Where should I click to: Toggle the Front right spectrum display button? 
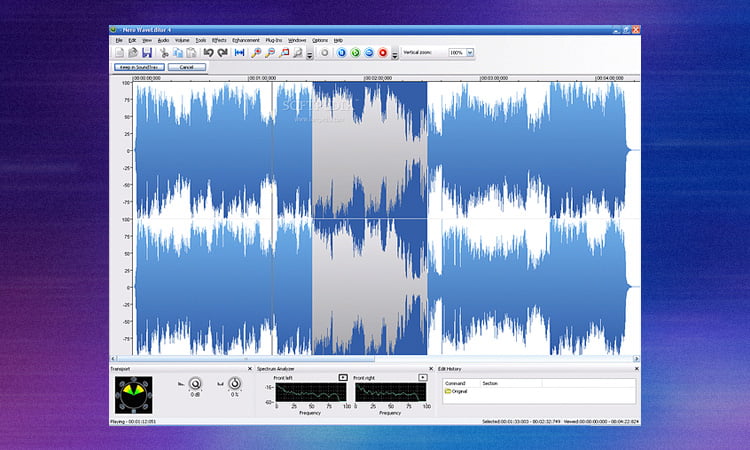423,377
